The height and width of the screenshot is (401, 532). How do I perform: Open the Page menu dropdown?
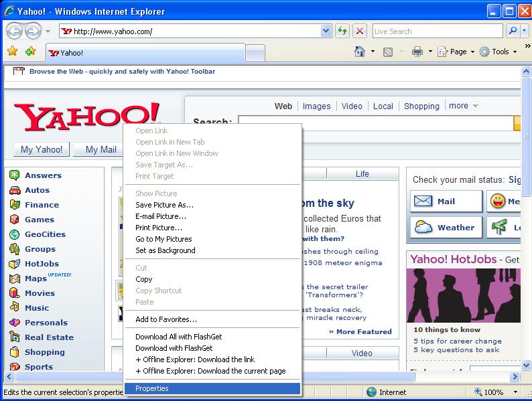456,52
